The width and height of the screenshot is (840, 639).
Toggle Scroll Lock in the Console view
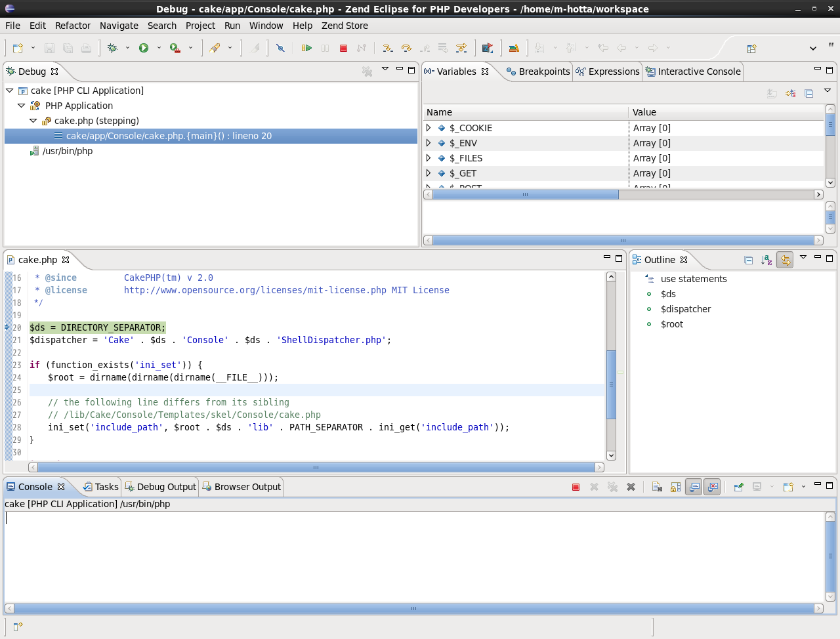tap(675, 487)
